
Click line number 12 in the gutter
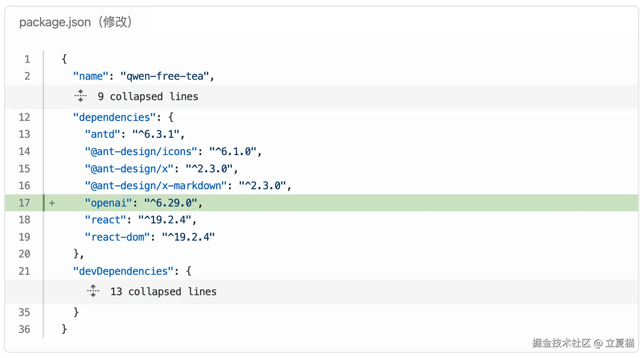point(24,117)
